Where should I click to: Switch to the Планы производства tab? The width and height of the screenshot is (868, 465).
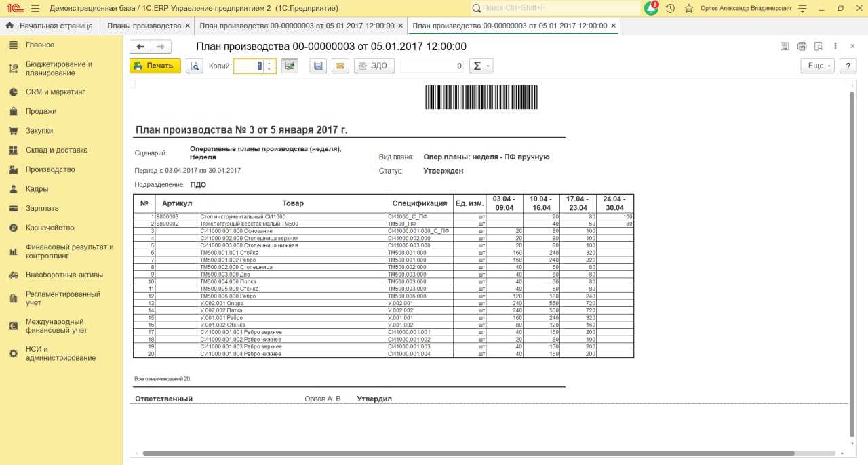pos(143,26)
